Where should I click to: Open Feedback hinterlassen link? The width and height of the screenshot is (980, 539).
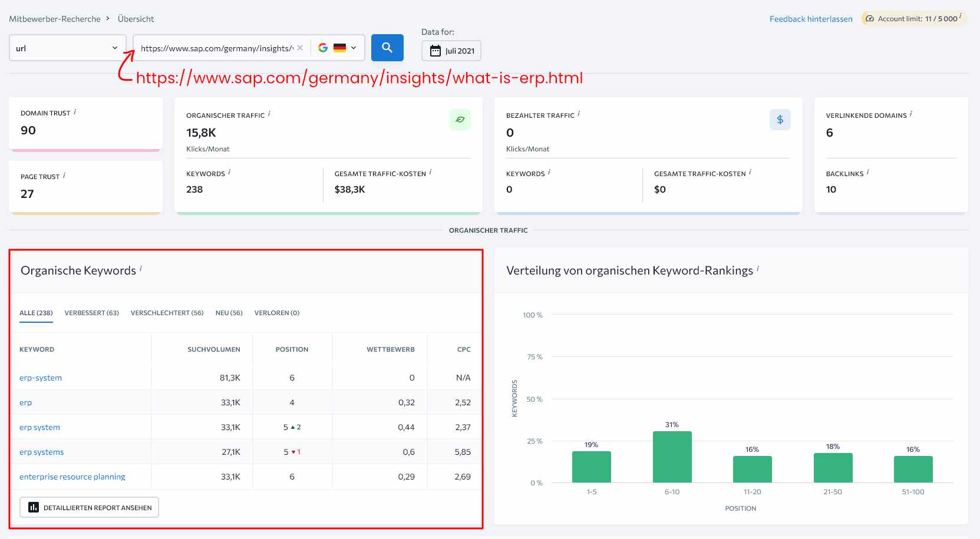click(811, 19)
